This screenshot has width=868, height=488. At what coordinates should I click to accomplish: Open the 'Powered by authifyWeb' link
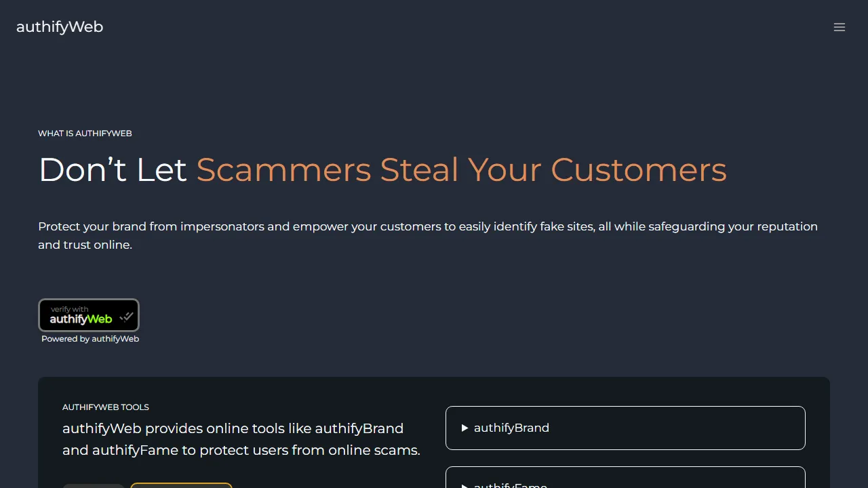click(x=90, y=338)
